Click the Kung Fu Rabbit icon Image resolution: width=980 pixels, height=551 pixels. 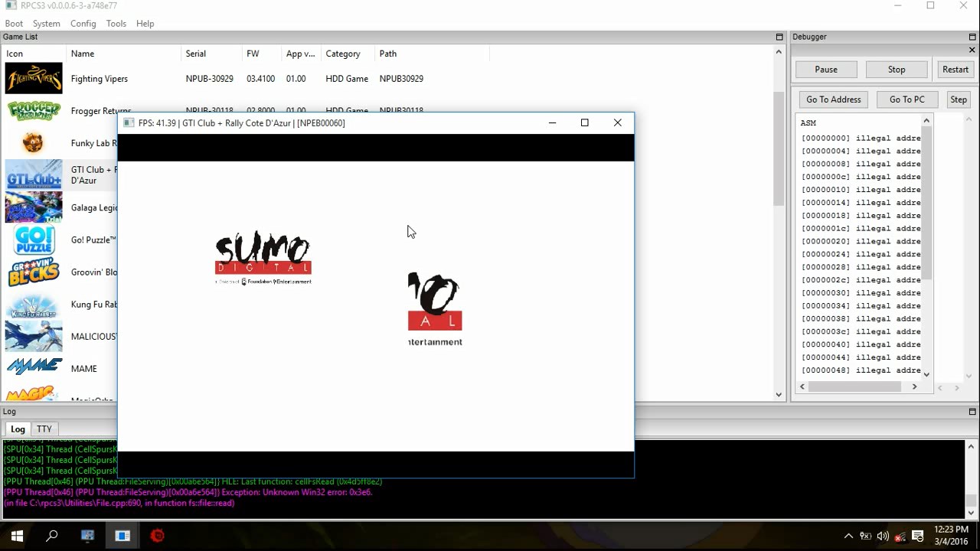[34, 305]
